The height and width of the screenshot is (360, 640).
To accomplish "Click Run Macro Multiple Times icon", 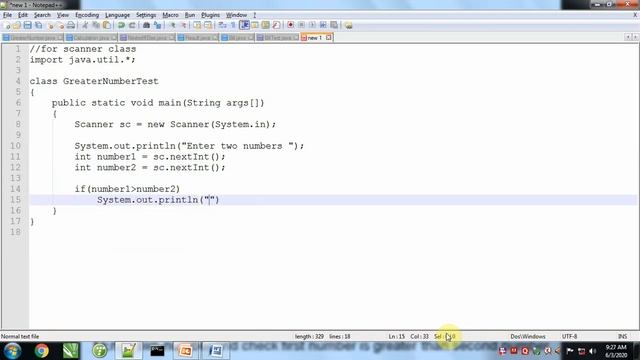I will (323, 25).
